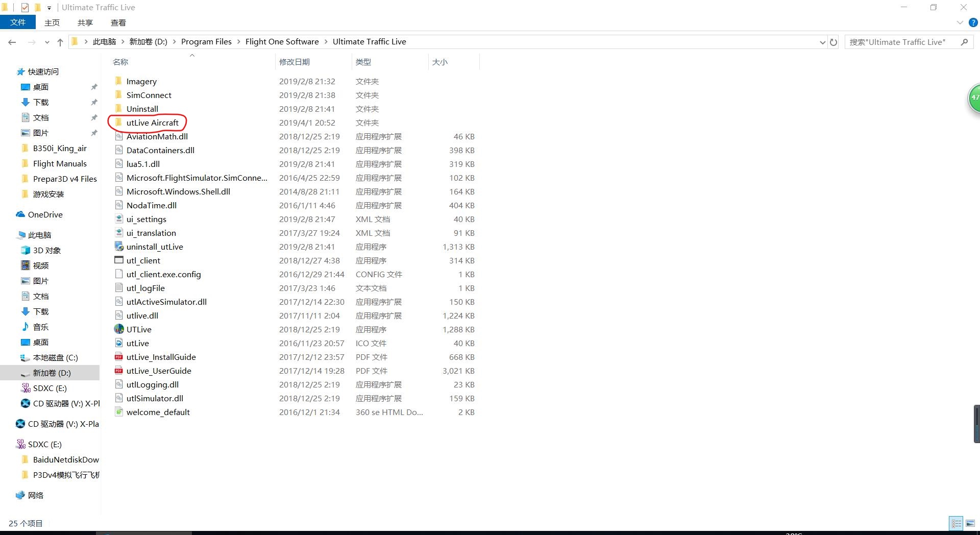This screenshot has height=535, width=980.
Task: Select BaiduNetdiskDow folder in navigation pane
Action: (x=60, y=459)
